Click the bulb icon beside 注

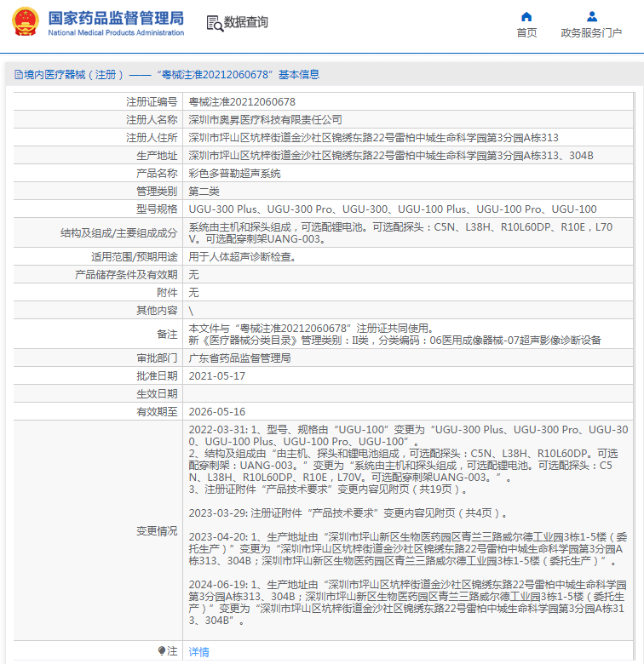tap(162, 650)
